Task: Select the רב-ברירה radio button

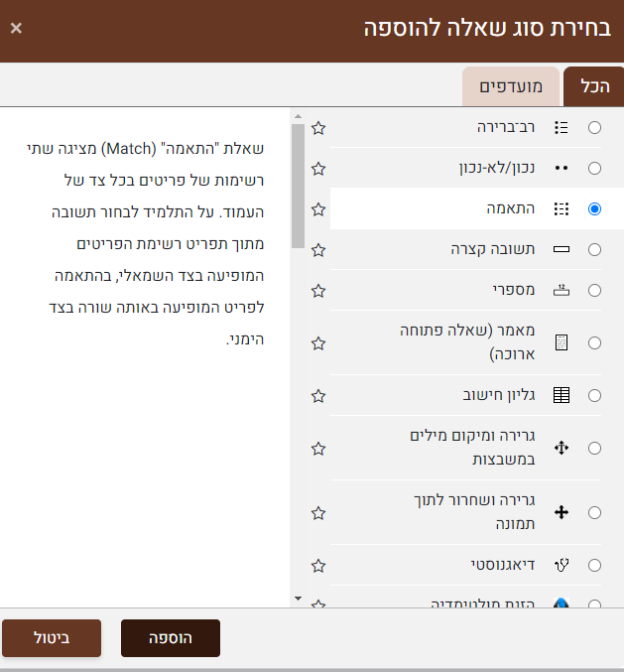Action: 594,128
